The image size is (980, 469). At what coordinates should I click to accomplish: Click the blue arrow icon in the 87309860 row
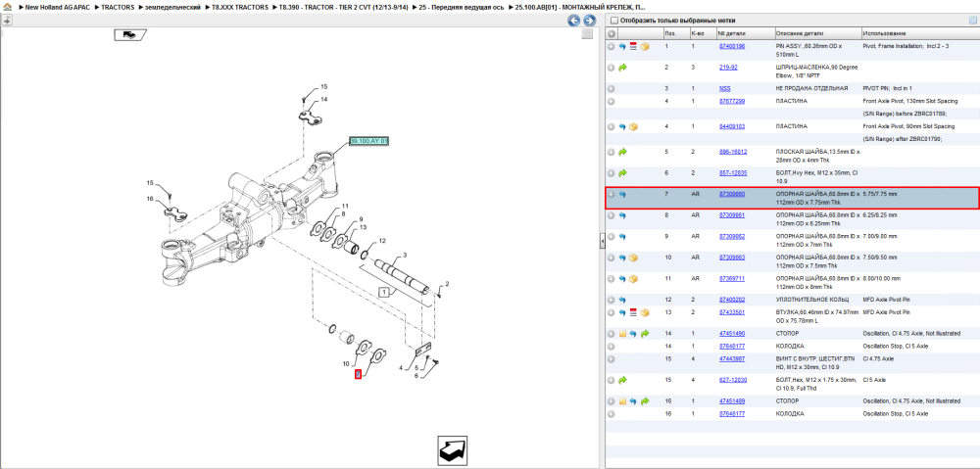click(622, 195)
